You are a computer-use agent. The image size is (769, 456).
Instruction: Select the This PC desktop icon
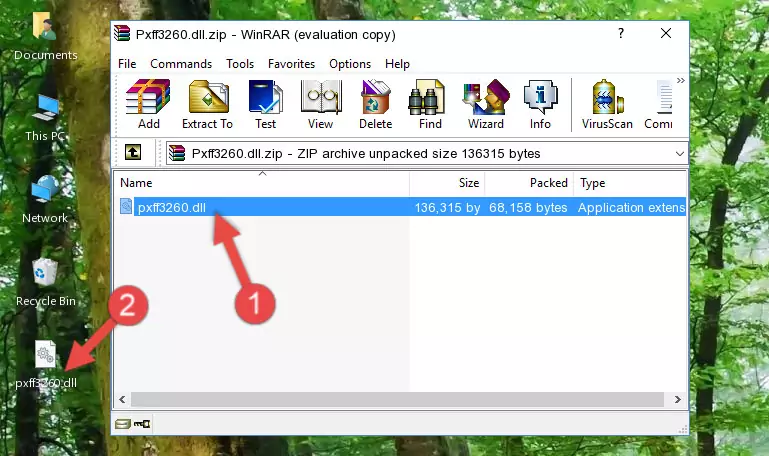[x=45, y=118]
